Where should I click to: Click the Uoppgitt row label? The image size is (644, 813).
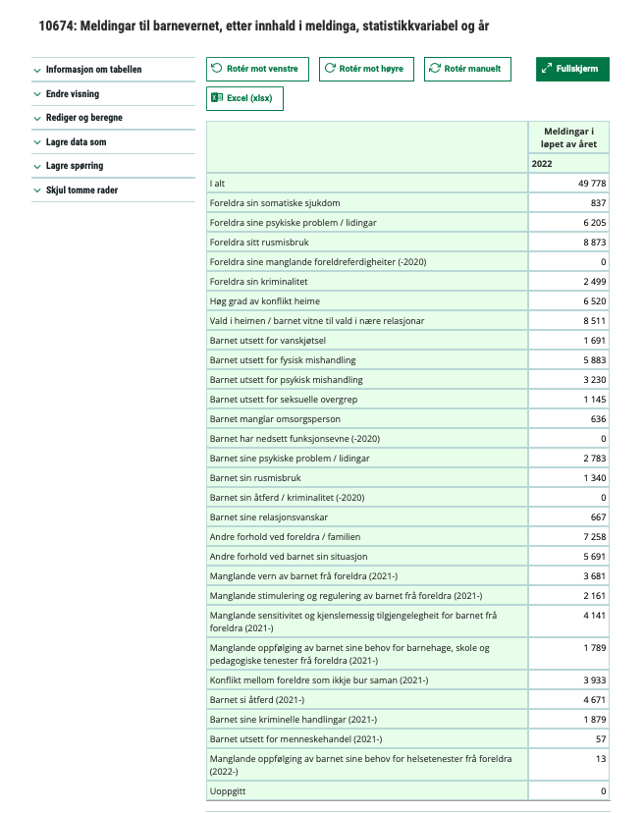(x=228, y=790)
